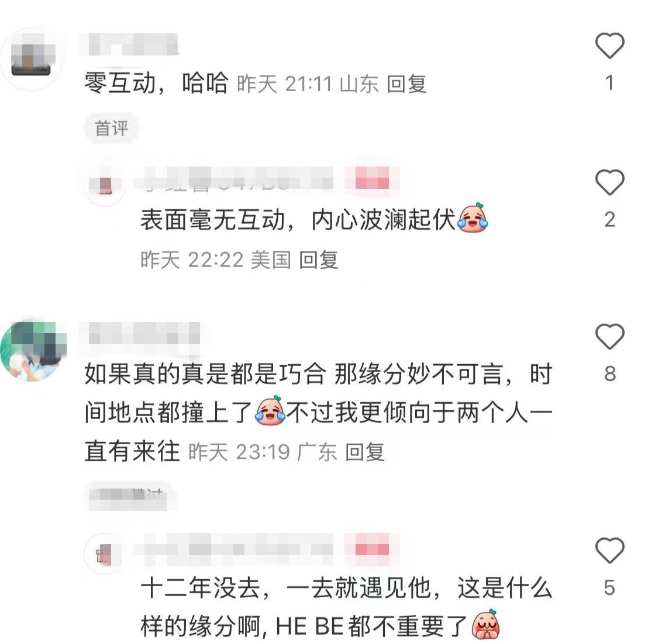Open the green avatar of the 广东 commenter
This screenshot has width=655, height=644.
point(32,350)
